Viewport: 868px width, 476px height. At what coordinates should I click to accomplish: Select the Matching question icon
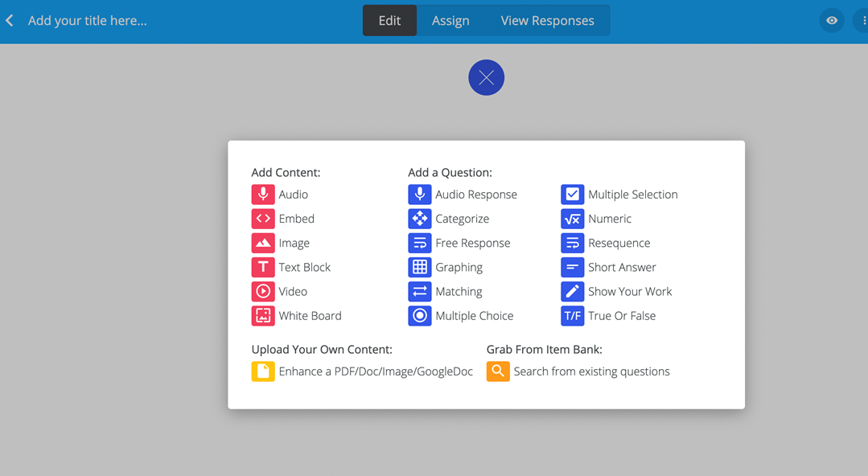click(x=420, y=292)
